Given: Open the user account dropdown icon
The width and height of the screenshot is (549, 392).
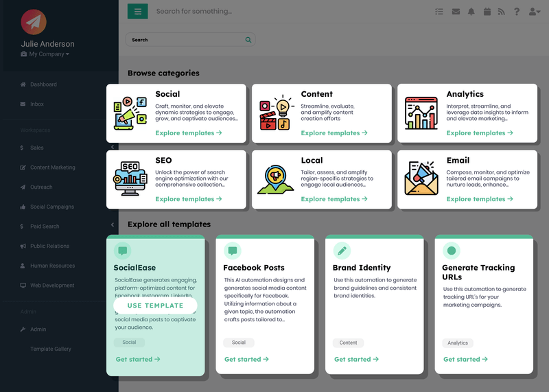Looking at the screenshot, I should (x=535, y=12).
